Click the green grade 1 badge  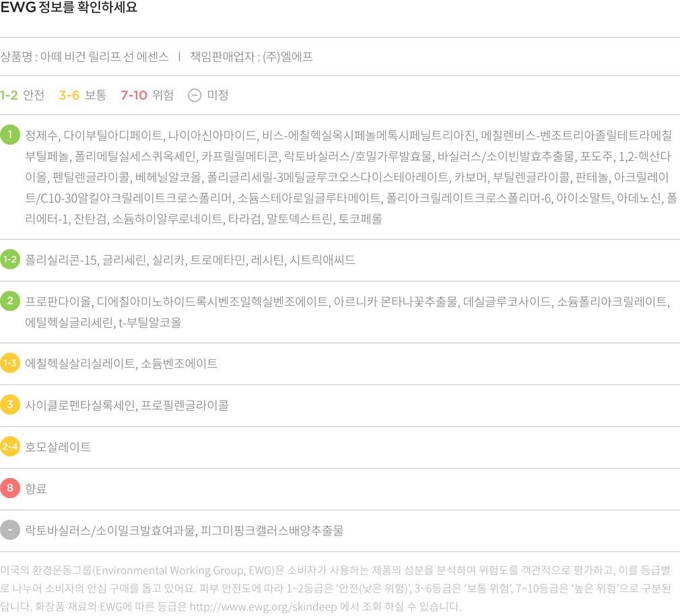(x=10, y=135)
